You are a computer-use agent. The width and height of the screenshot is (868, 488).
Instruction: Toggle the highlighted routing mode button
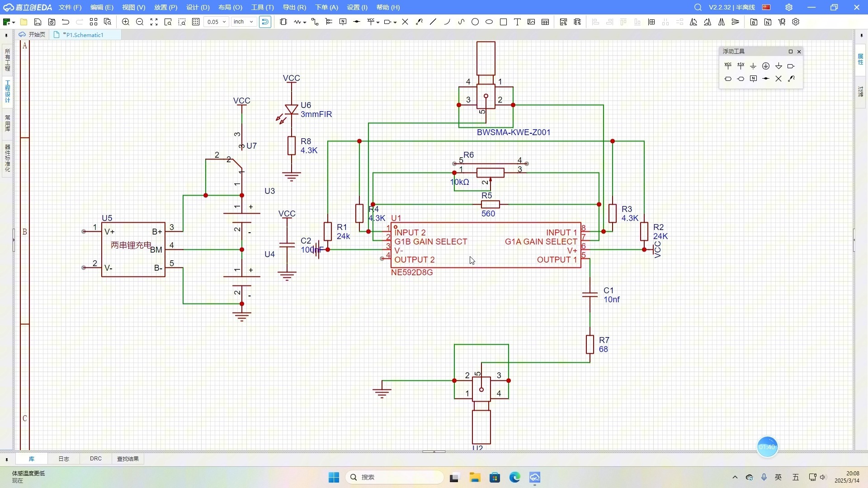[x=265, y=22]
